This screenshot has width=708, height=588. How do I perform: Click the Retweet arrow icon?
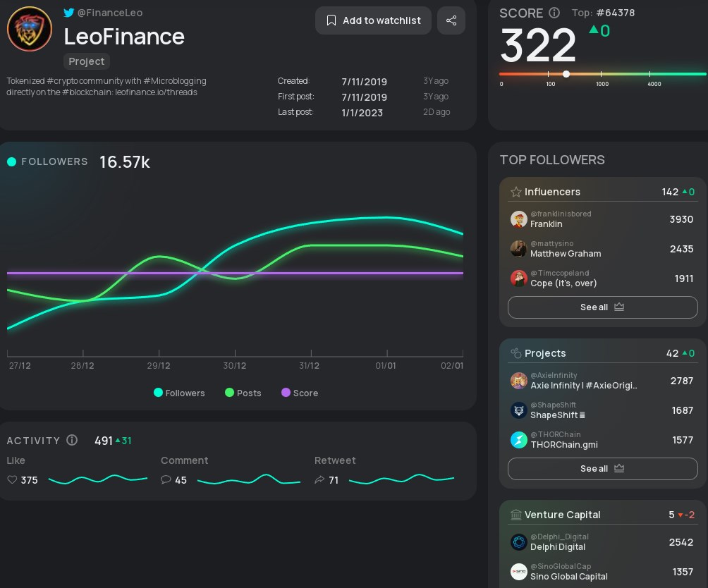point(319,479)
